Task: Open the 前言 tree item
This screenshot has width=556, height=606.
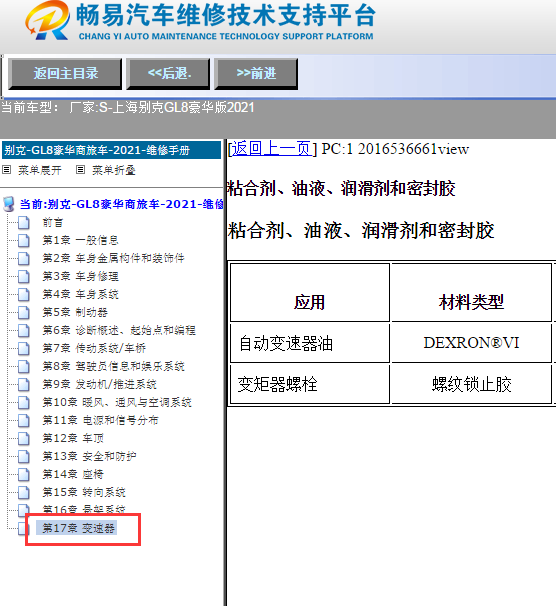Action: (x=53, y=222)
